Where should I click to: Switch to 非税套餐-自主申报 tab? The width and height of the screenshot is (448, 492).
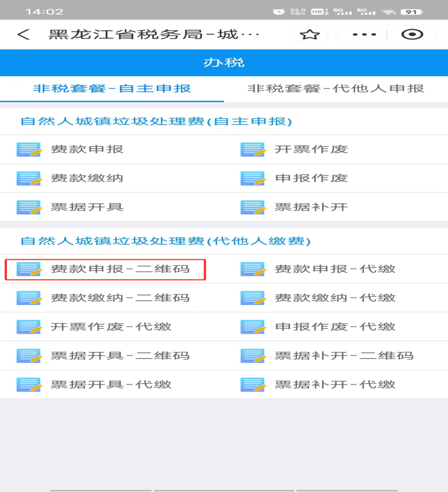(x=112, y=89)
